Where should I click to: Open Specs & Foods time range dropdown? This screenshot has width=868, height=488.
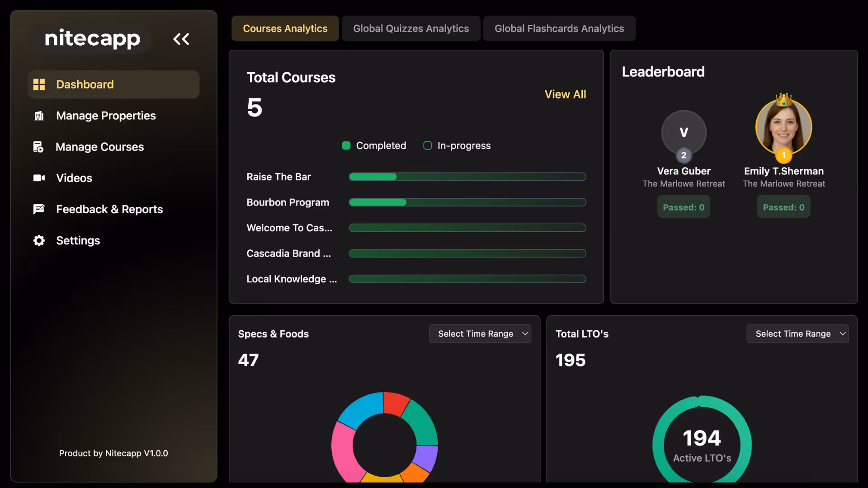(480, 334)
